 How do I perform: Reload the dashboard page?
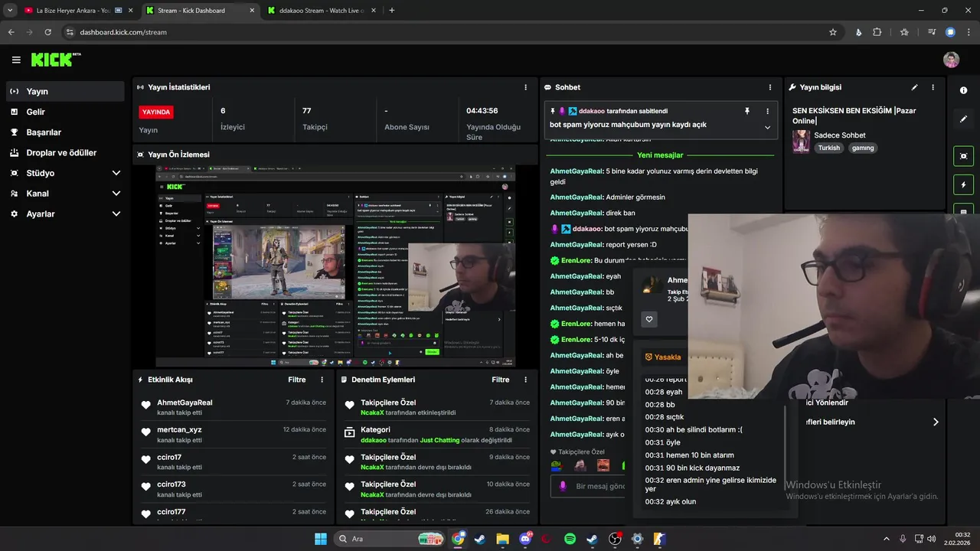pos(47,32)
